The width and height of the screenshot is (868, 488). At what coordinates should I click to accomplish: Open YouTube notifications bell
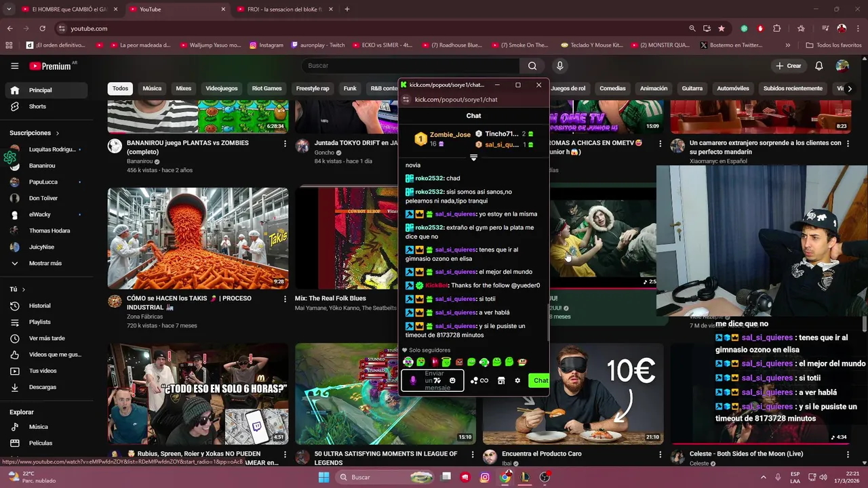(x=818, y=66)
